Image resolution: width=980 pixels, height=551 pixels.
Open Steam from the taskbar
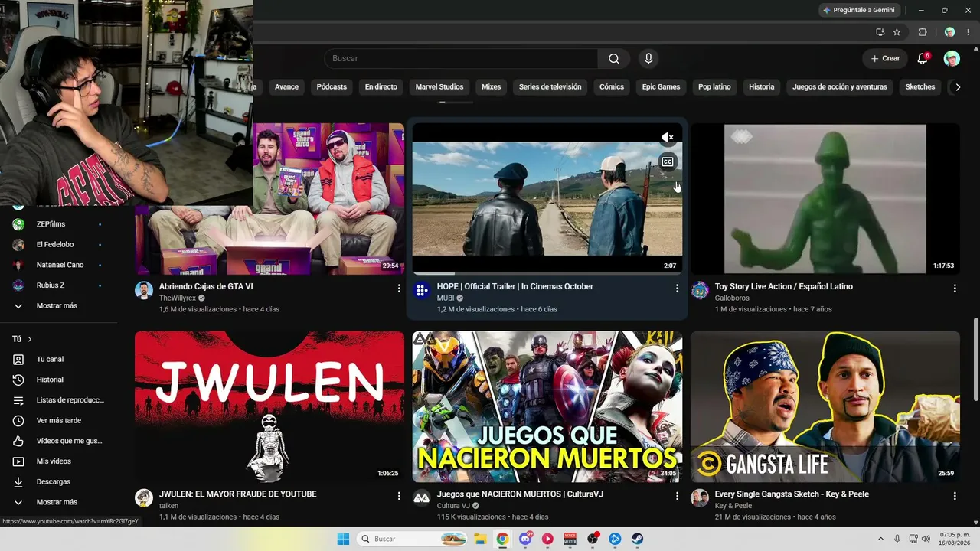[x=637, y=539]
